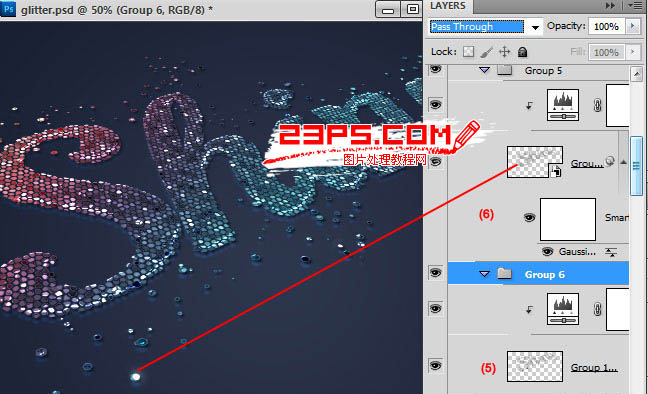The width and height of the screenshot is (648, 394).
Task: Click the Group 6 folder icon
Action: coord(505,273)
